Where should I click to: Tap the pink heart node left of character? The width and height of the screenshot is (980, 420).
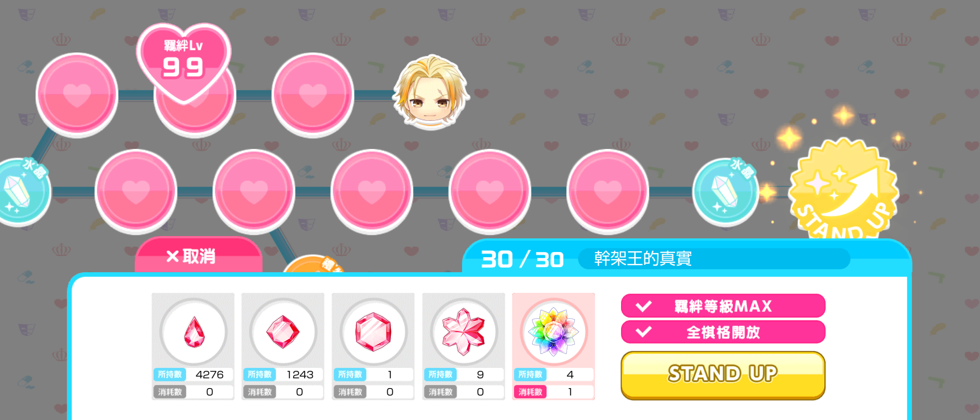313,95
